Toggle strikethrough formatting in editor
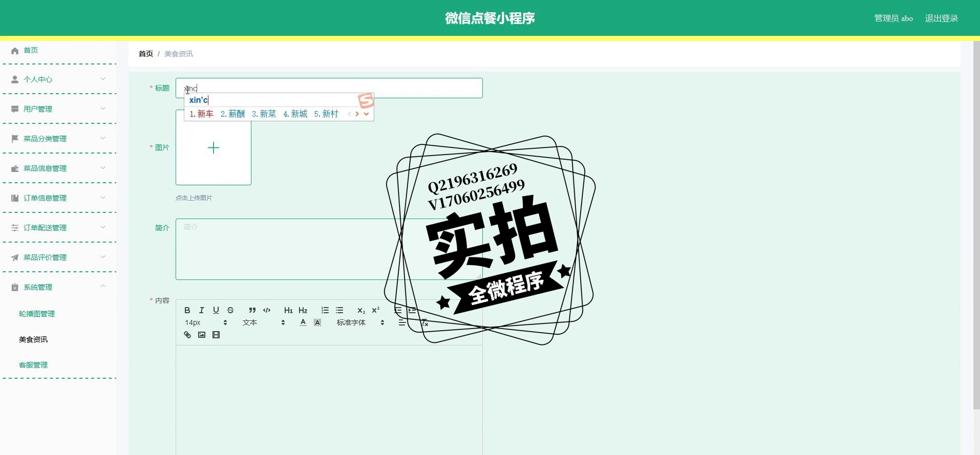 [230, 310]
